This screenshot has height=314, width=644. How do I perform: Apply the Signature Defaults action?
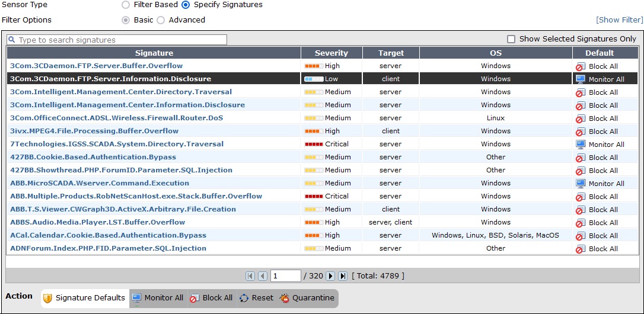84,298
